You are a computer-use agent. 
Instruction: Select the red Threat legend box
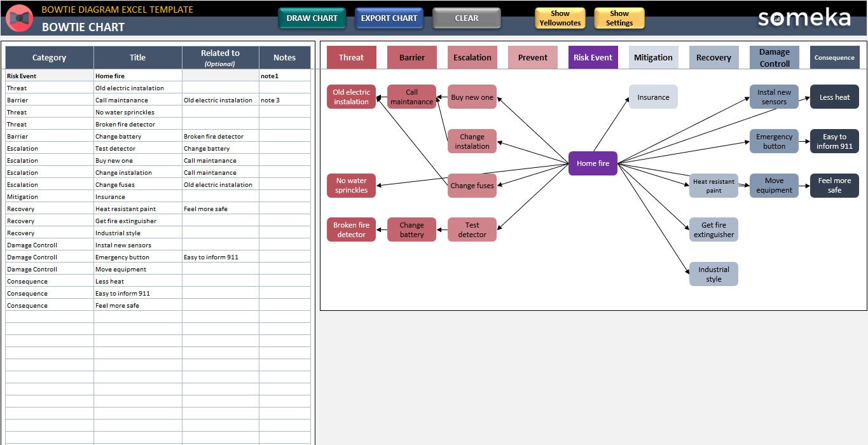(x=351, y=57)
